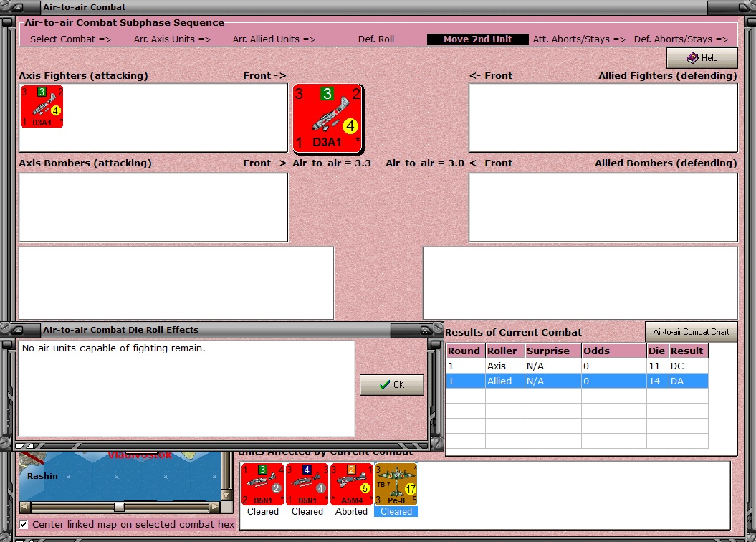Select the Cleared B5N1 bomber with value 2
This screenshot has height=542, width=756.
pos(262,485)
